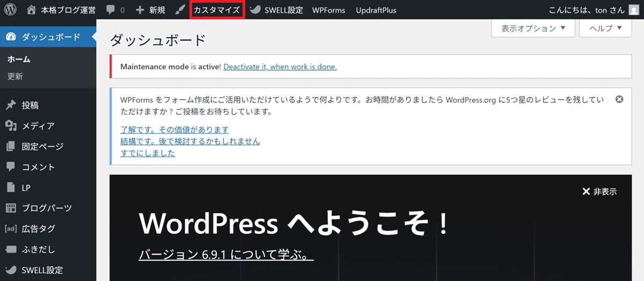Click the 広告タグ ad icon
This screenshot has height=281, width=644.
[11, 228]
